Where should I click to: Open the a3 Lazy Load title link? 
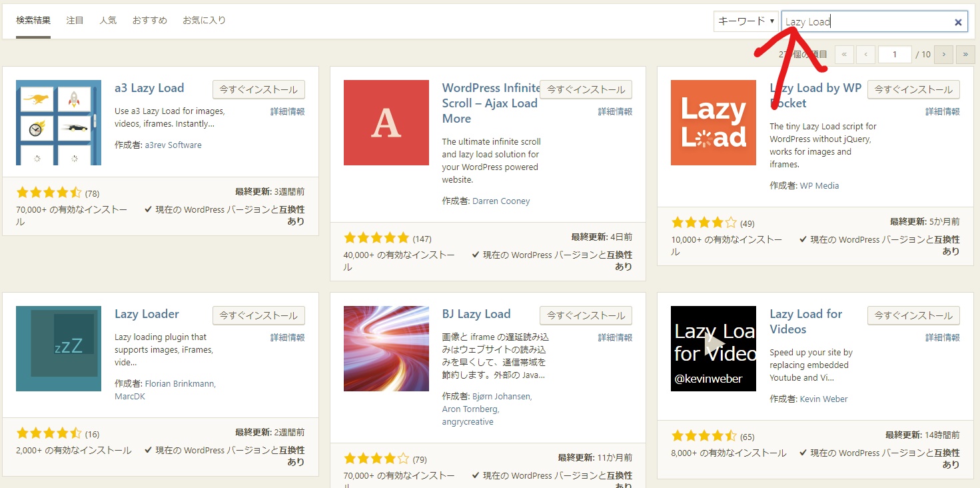[149, 88]
